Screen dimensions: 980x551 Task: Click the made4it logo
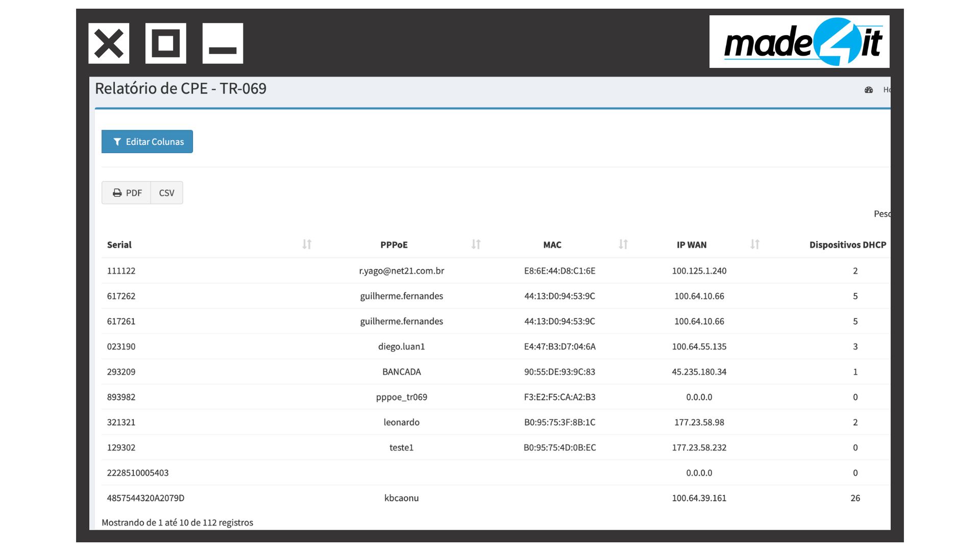pos(799,42)
